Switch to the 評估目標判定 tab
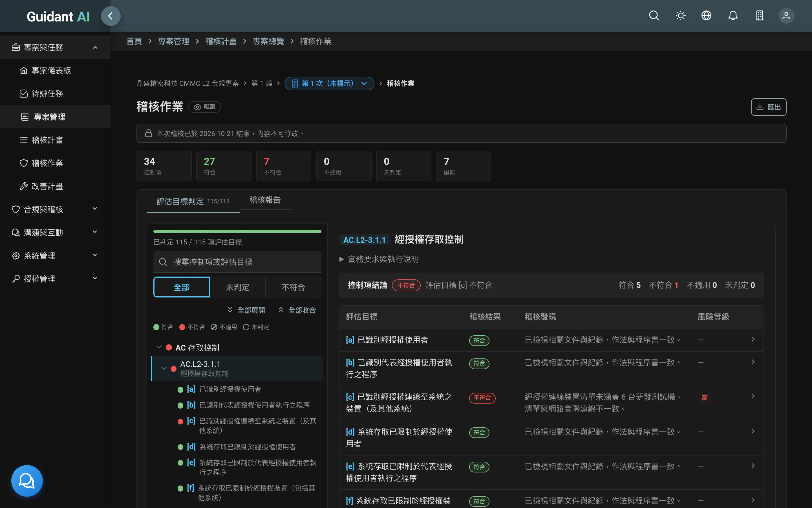 click(193, 201)
